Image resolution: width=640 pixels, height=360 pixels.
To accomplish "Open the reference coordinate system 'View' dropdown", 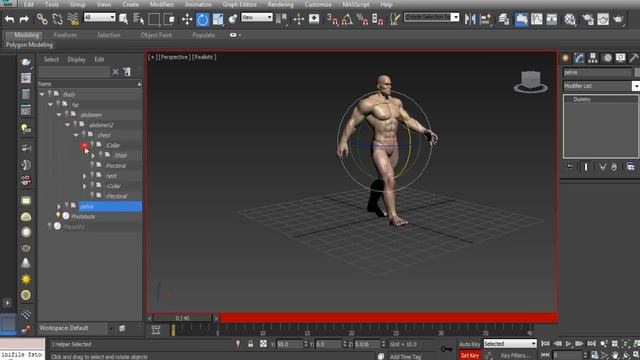I will pos(257,17).
